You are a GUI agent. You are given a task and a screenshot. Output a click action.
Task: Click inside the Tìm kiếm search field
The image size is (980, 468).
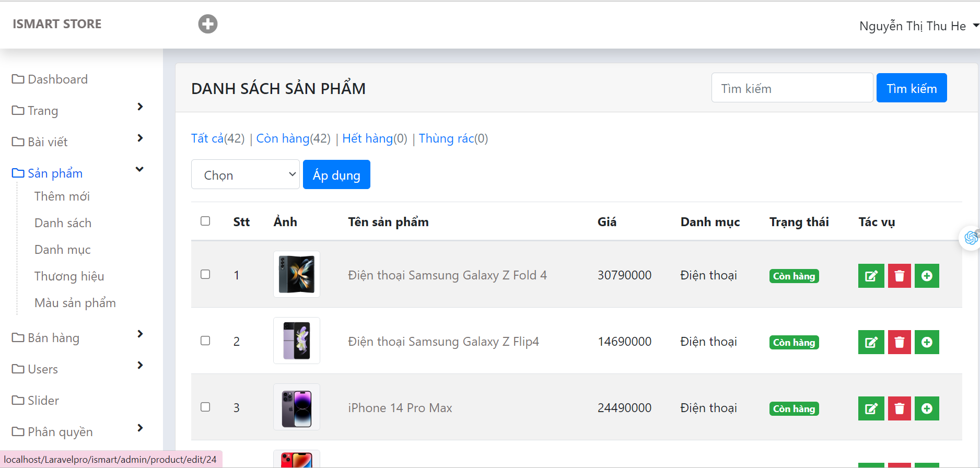click(x=791, y=88)
